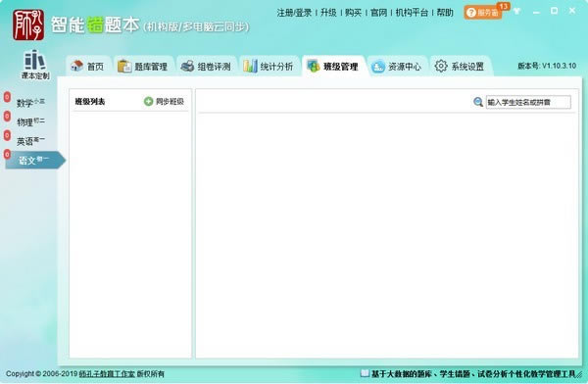Click the red badge beside 数学

[7, 97]
